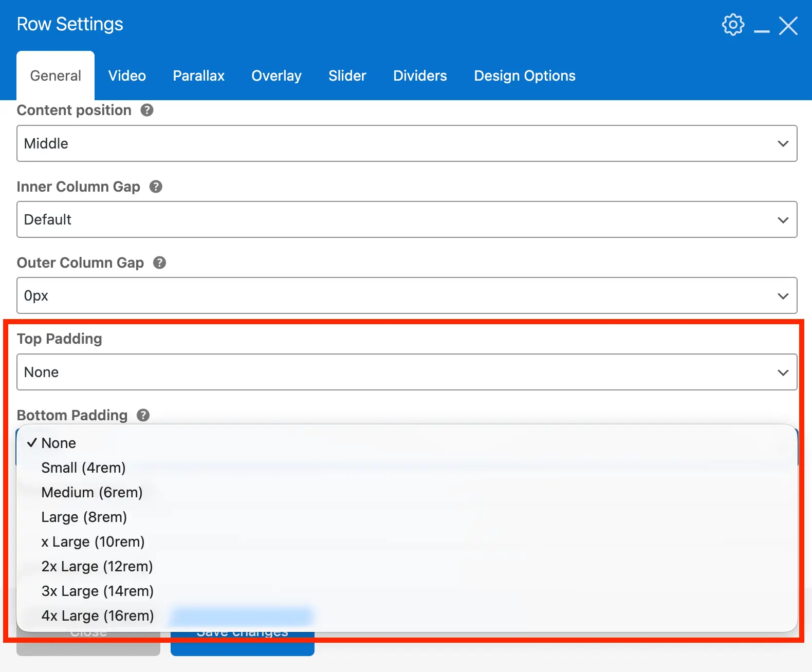Open the Parallax tab
This screenshot has width=812, height=672.
pos(198,76)
